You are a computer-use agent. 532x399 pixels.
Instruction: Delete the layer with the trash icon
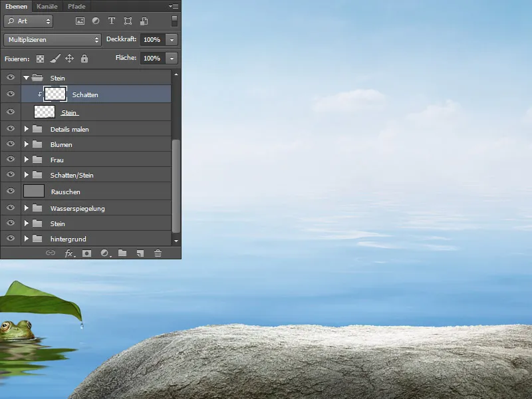pyautogui.click(x=158, y=253)
